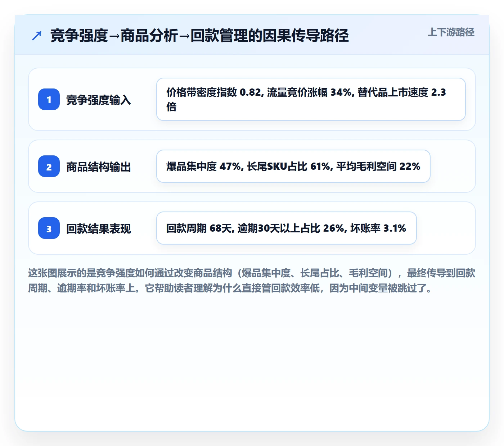504x446 pixels.
Task: Click the blue arrow icon beside the title
Action: tap(37, 36)
